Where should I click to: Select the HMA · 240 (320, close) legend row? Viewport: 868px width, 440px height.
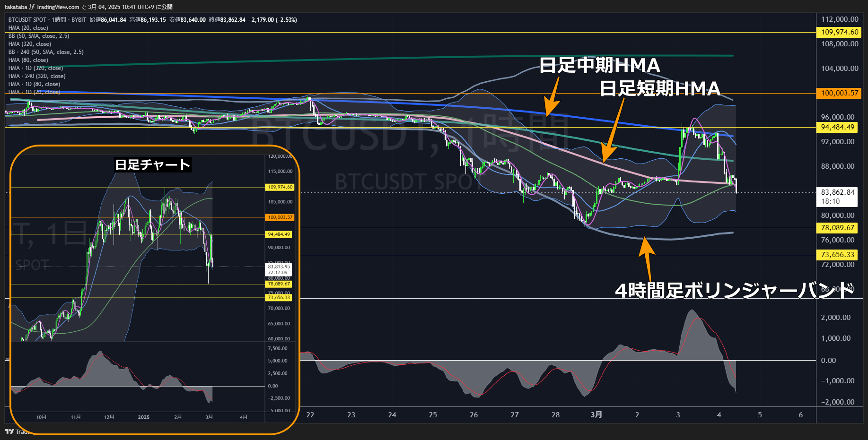[37, 76]
